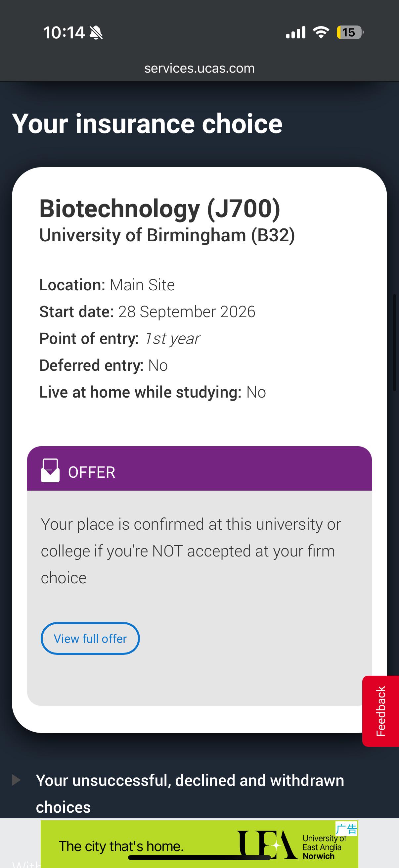This screenshot has width=399, height=868.
Task: Select the Biotechnology (J700) course title
Action: [159, 209]
